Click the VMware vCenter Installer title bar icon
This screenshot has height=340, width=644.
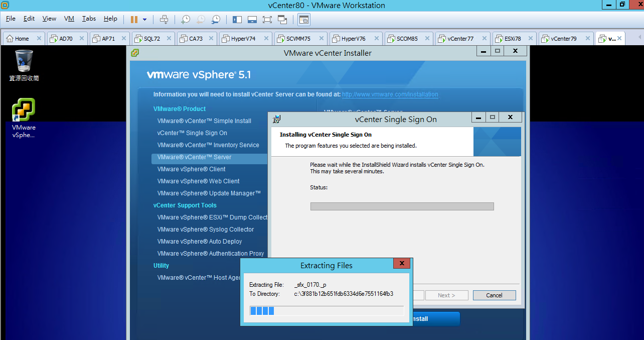(135, 53)
